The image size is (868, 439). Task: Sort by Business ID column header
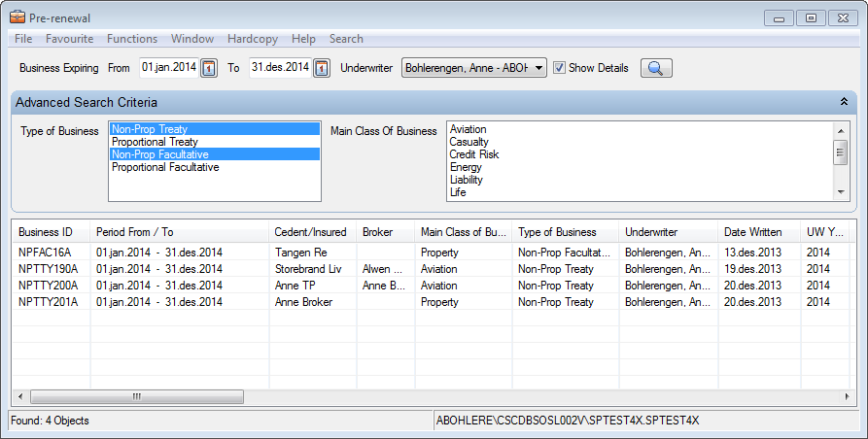tap(51, 232)
